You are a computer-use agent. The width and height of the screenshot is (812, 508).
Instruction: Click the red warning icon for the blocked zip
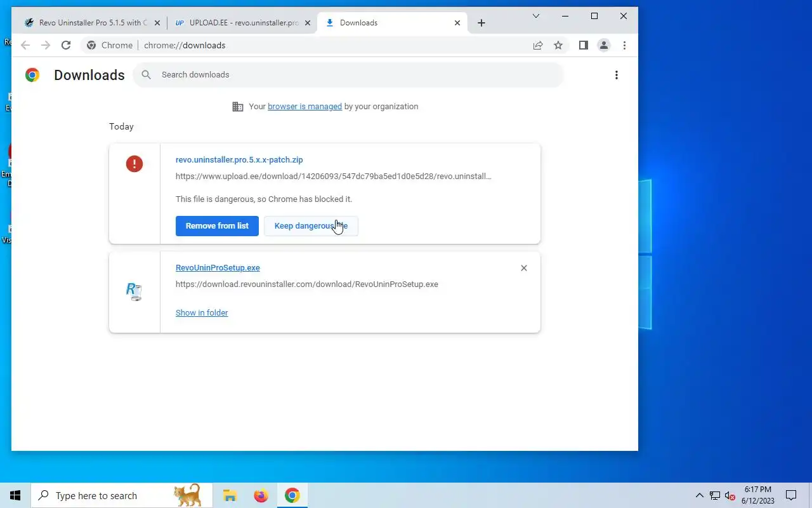click(x=134, y=164)
